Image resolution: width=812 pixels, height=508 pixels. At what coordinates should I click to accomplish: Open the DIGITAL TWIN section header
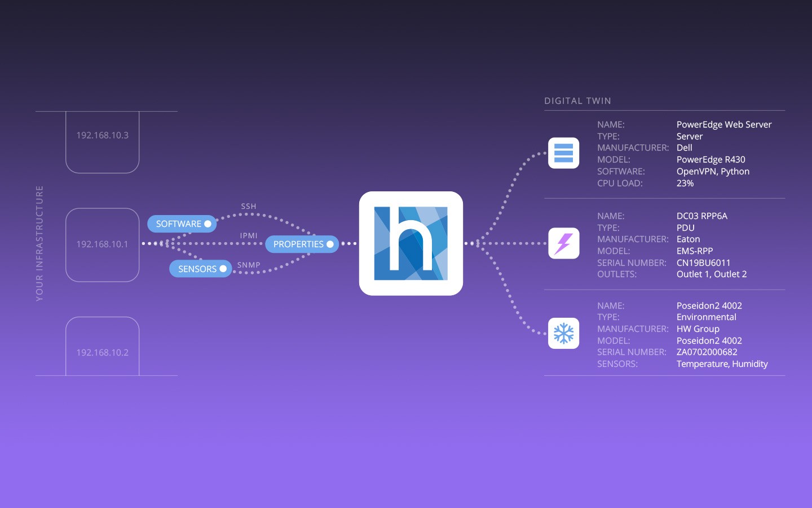coord(577,100)
